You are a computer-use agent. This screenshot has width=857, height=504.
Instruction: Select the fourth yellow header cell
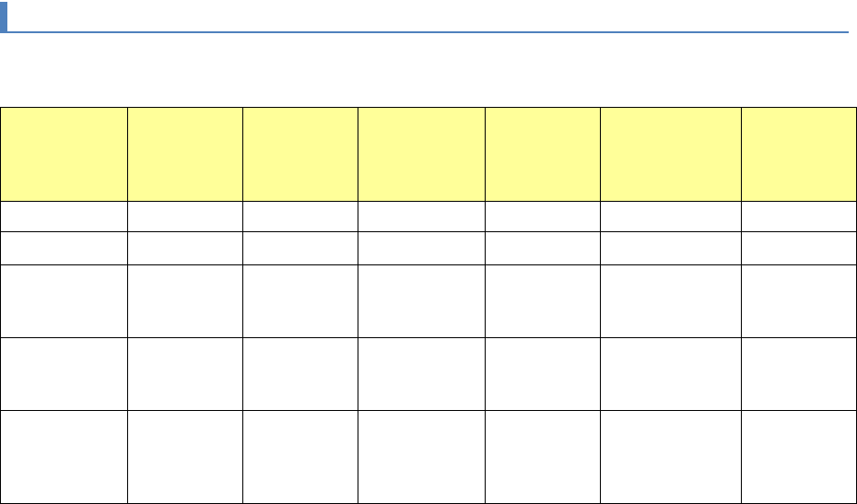pos(422,155)
